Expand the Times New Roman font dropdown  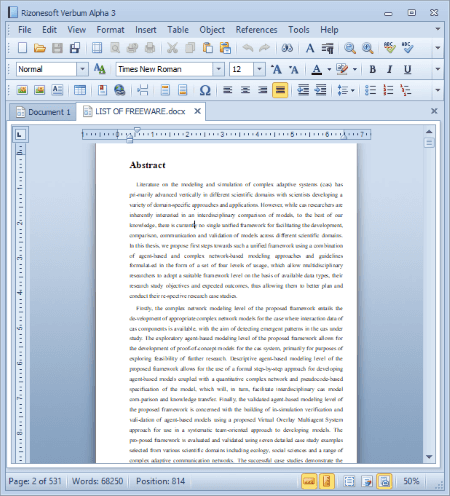click(218, 69)
